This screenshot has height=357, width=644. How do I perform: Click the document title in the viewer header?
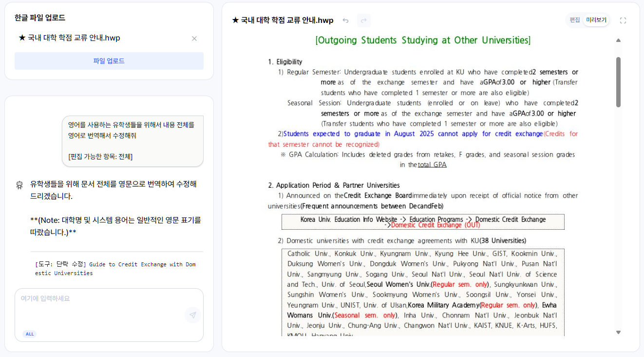tap(283, 20)
